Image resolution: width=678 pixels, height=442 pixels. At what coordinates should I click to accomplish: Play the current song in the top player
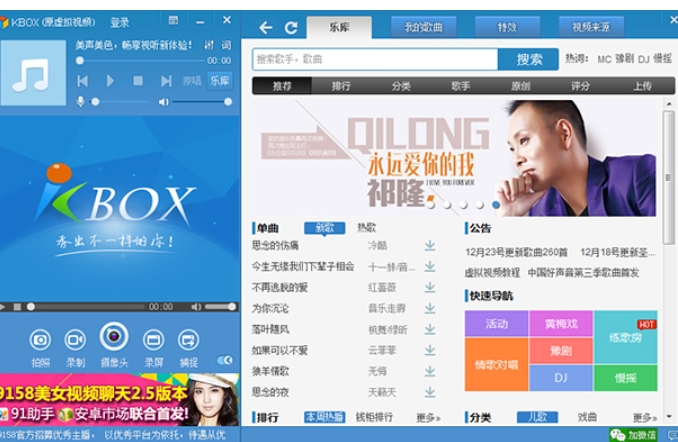110,81
